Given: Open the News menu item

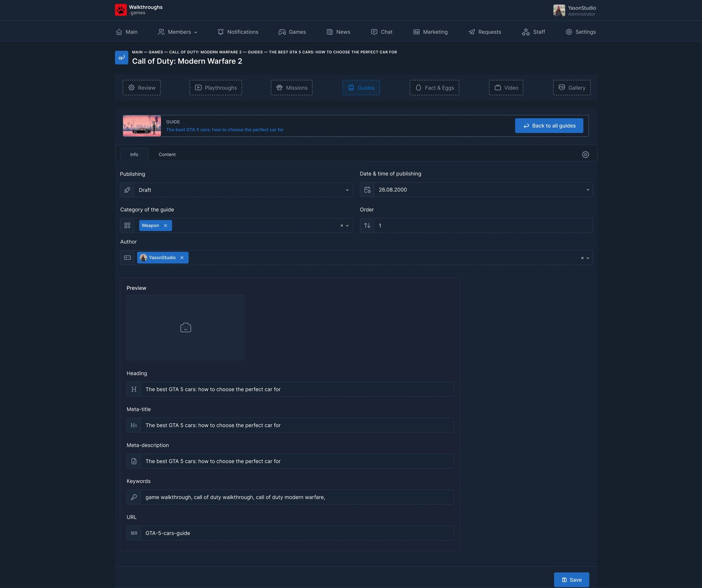Looking at the screenshot, I should click(338, 32).
